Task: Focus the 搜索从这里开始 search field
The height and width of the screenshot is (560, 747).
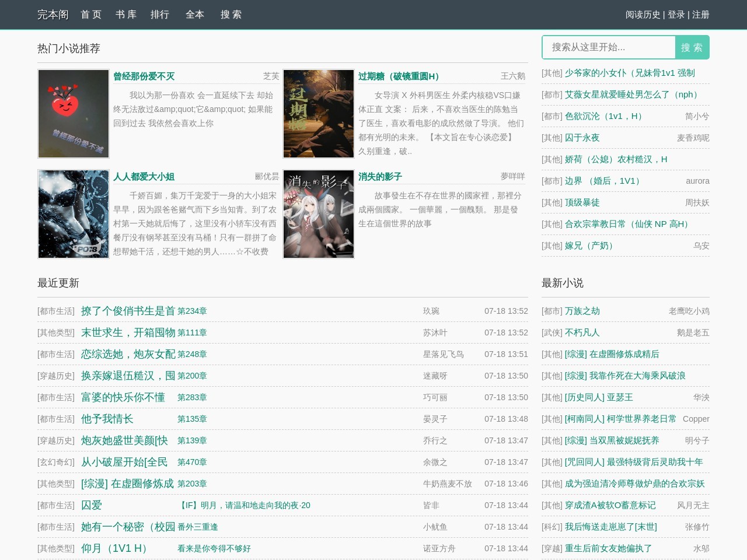Action: [x=609, y=47]
